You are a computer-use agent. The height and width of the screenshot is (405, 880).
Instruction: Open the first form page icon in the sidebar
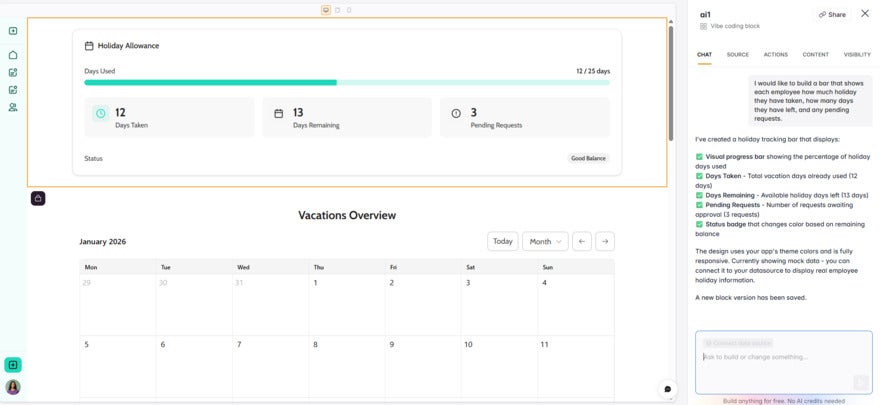click(x=13, y=72)
